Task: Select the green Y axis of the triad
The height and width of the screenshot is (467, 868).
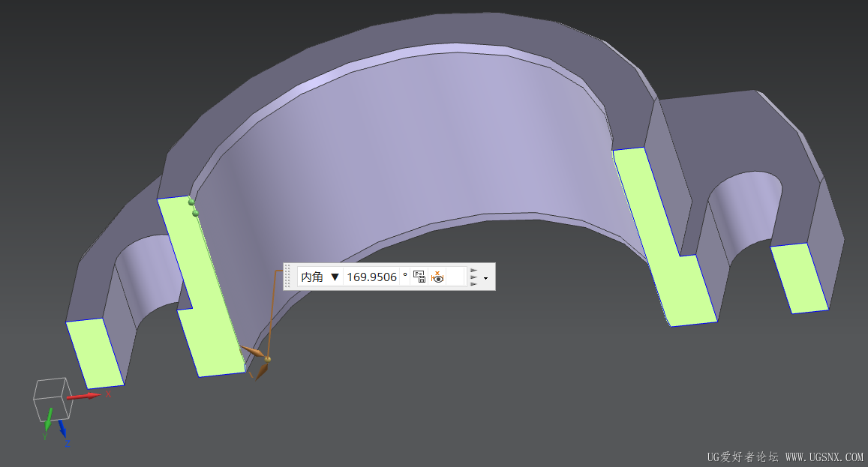Action: (48, 420)
